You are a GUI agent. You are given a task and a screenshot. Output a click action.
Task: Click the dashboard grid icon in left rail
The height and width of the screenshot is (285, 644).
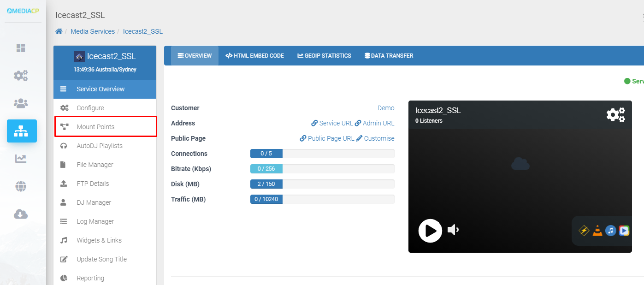[x=21, y=48]
